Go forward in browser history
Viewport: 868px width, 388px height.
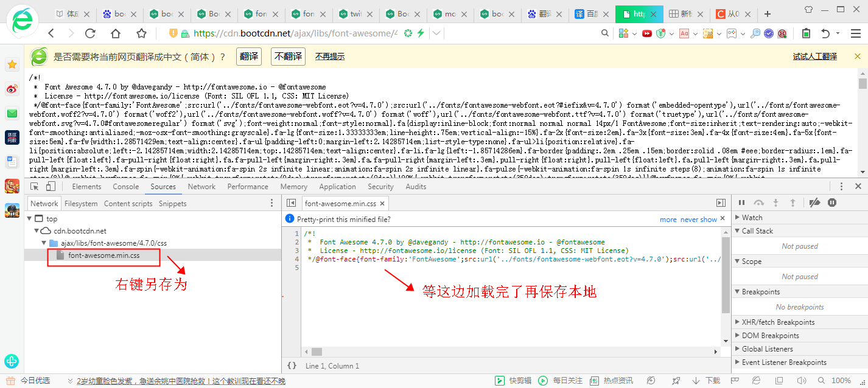point(71,33)
